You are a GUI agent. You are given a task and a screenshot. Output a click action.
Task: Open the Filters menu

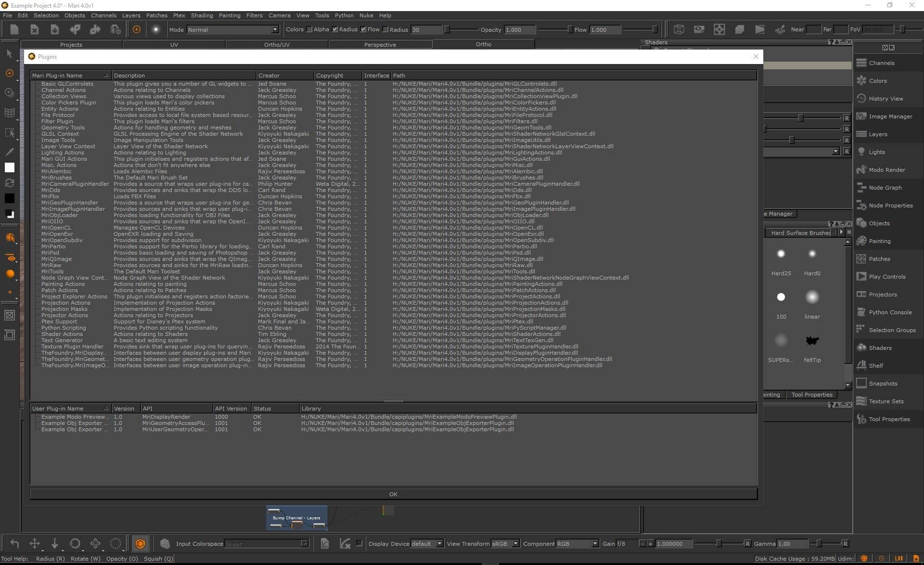coord(254,15)
